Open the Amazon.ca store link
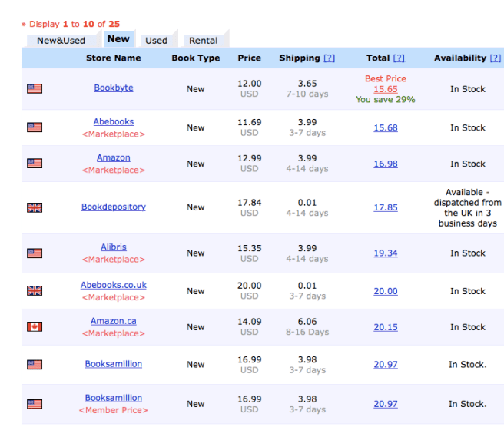504x427 pixels. tap(114, 321)
